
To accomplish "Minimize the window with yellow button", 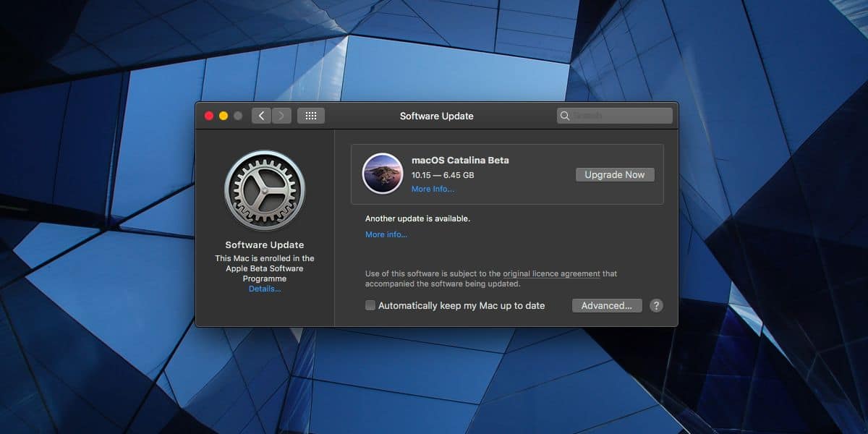I will (x=224, y=116).
